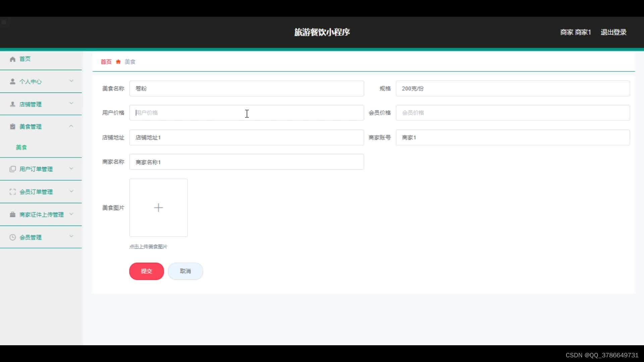Open the 会员管理 menu item

[x=41, y=237]
